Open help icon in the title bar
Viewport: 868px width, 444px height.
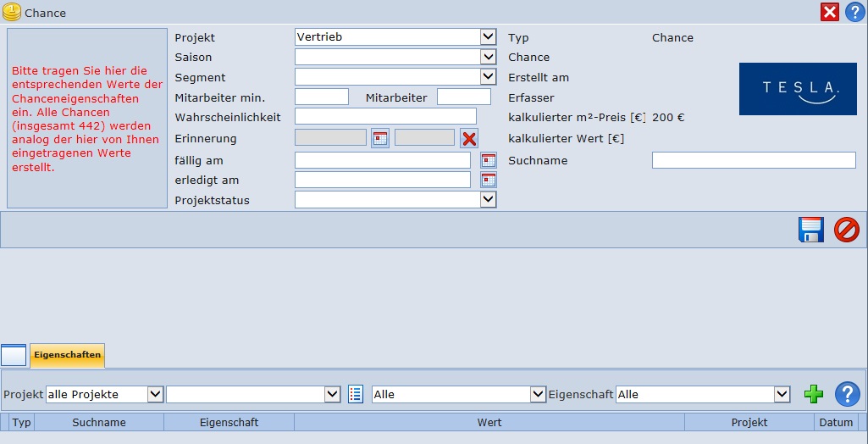[854, 12]
